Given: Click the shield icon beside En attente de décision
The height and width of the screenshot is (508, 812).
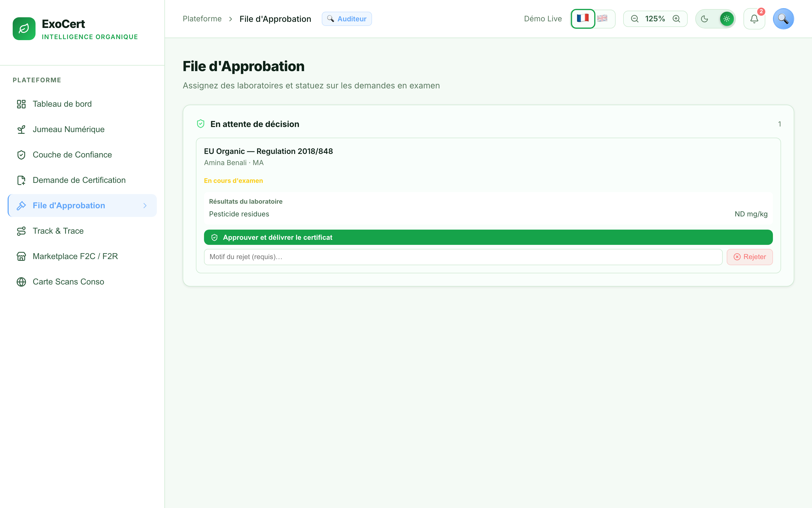Looking at the screenshot, I should tap(201, 124).
